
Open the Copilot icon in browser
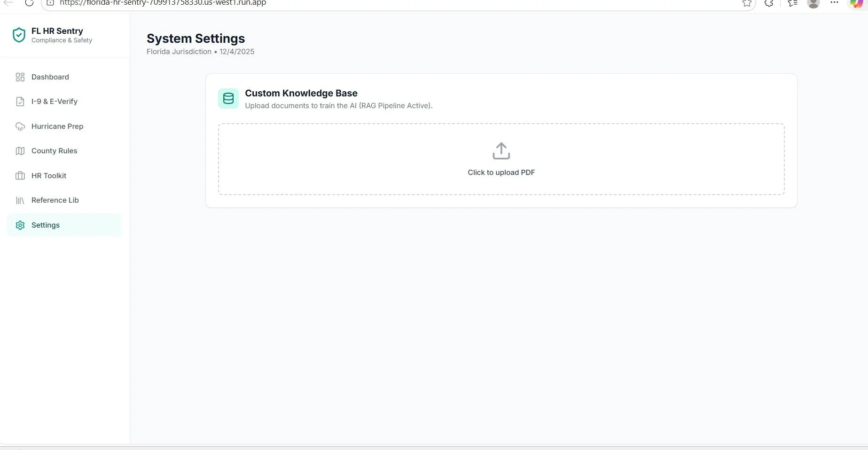856,3
